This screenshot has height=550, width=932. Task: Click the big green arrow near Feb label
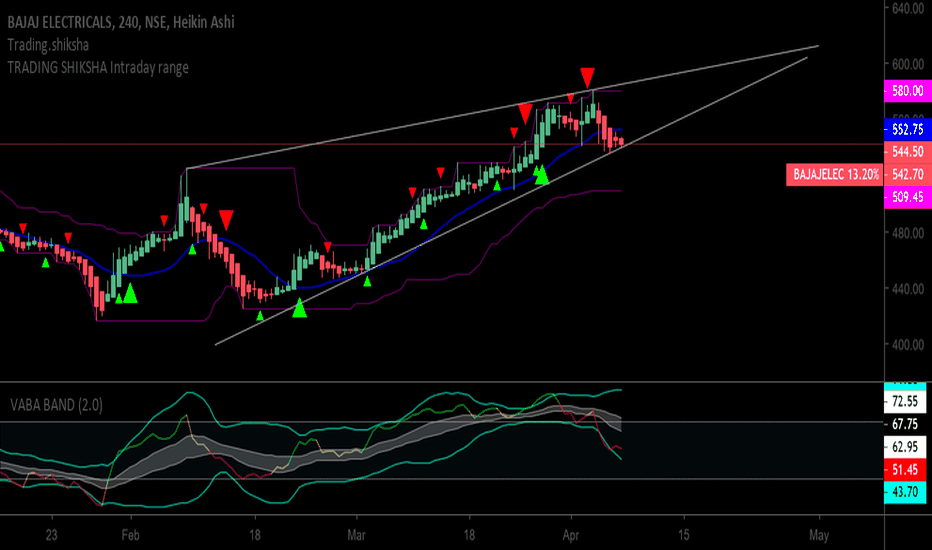click(x=130, y=293)
